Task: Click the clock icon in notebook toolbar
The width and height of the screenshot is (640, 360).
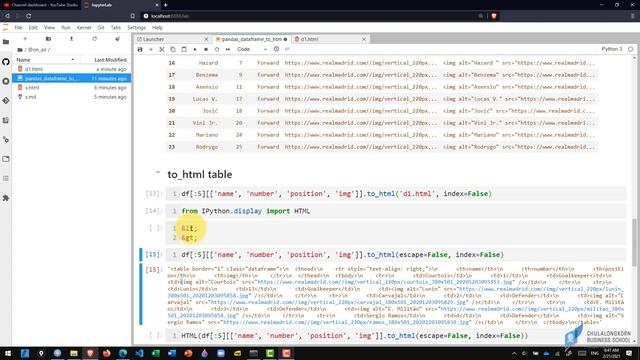Action: pyautogui.click(x=276, y=49)
